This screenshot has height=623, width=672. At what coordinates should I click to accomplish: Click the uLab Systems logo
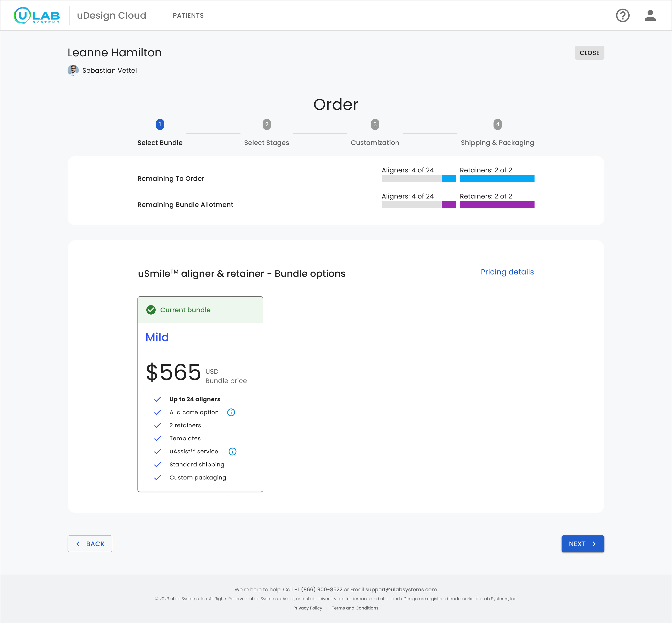[37, 16]
